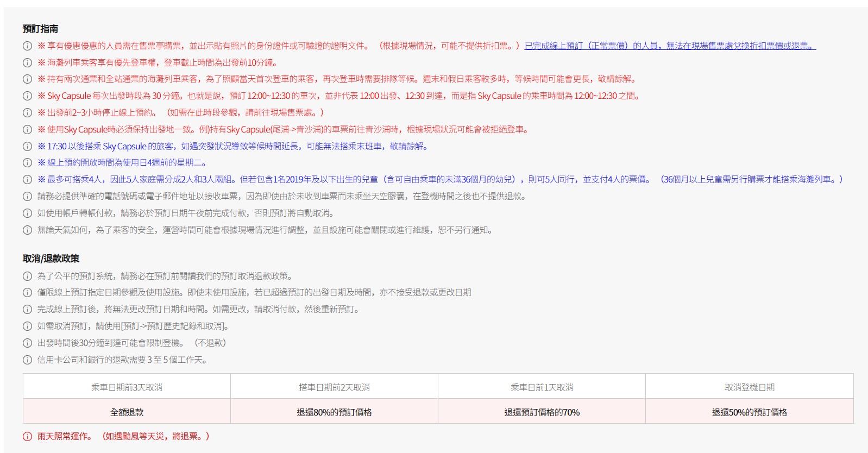Select info icon beside 17:30 以後搭乘 Sky Capsule line
Image resolution: width=868 pixels, height=453 pixels.
coord(27,147)
